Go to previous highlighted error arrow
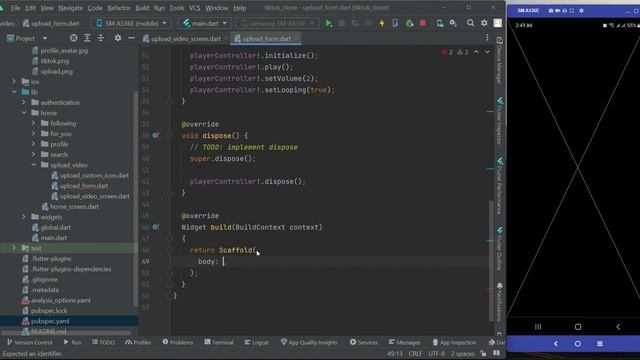Viewport: 640px width, 360px height. tap(476, 52)
